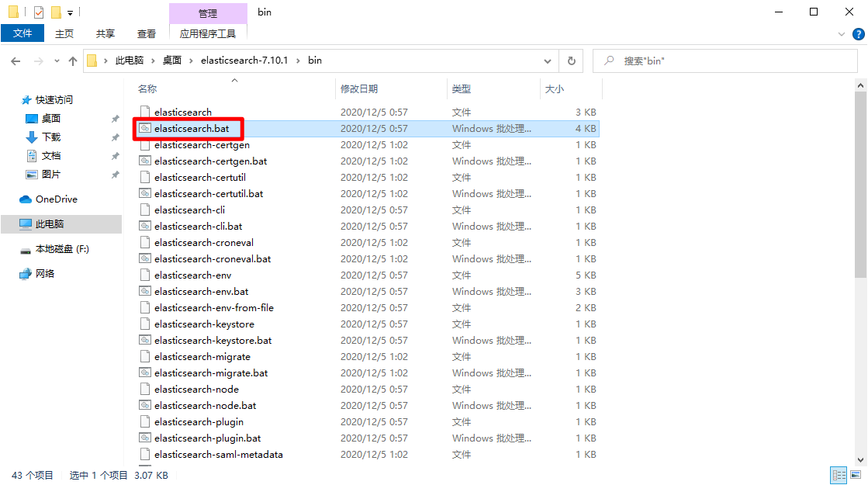Open recent locations dropdown arrow
Image resolution: width=868 pixels, height=485 pixels.
[x=57, y=61]
